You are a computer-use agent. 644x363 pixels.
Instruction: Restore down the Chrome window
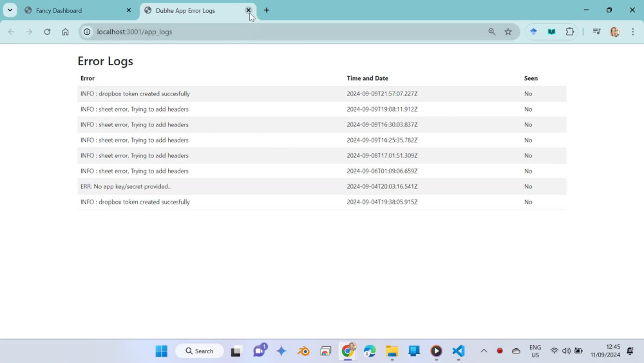[609, 10]
